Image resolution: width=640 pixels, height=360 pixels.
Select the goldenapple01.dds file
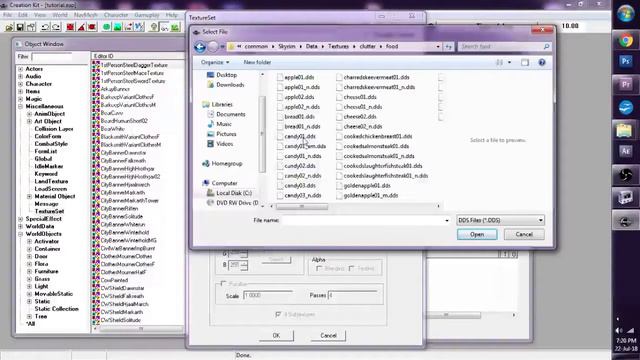click(363, 186)
